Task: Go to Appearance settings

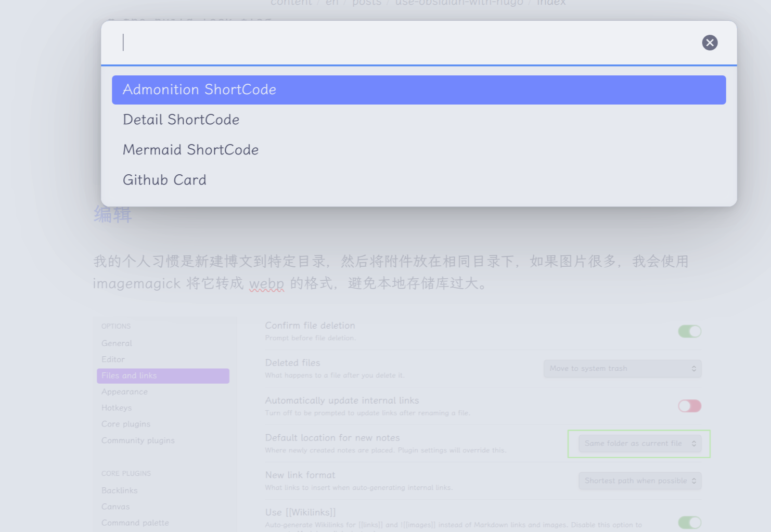Action: pyautogui.click(x=125, y=392)
